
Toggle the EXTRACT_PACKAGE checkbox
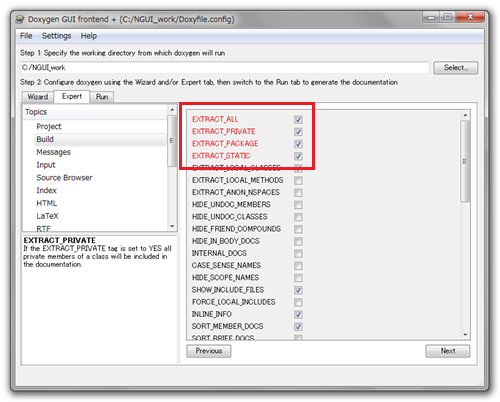coord(298,144)
